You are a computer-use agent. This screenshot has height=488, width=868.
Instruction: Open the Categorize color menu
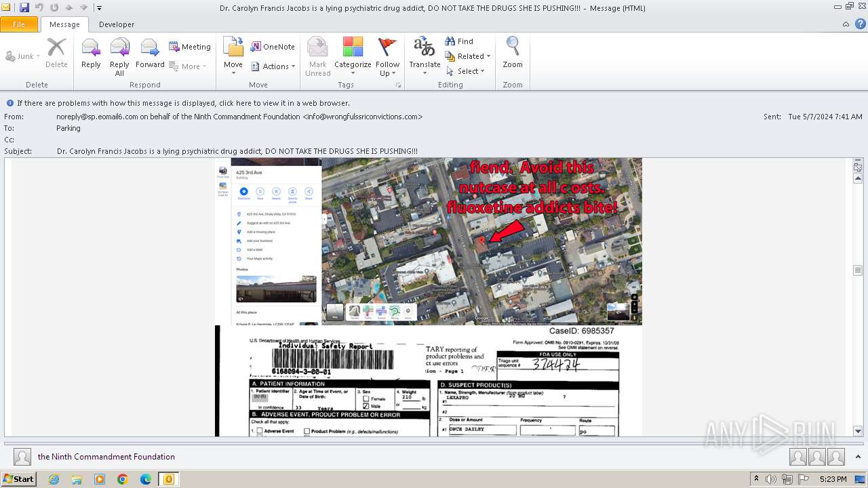[353, 57]
